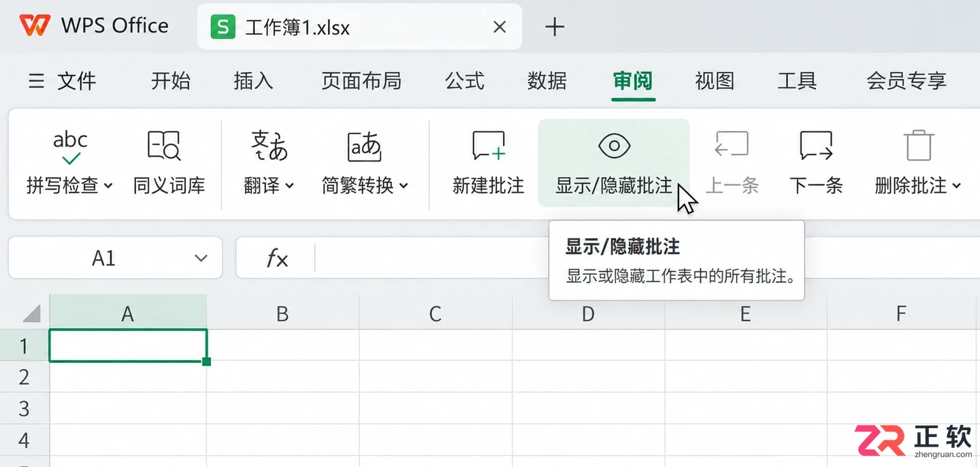Switch to the 视图 tab
Image resolution: width=980 pixels, height=467 pixels.
coord(715,81)
